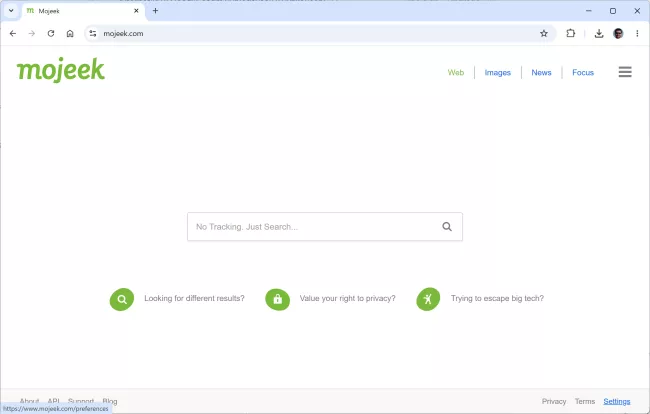Minimize the browser window
The height and width of the screenshot is (414, 650).
(589, 11)
